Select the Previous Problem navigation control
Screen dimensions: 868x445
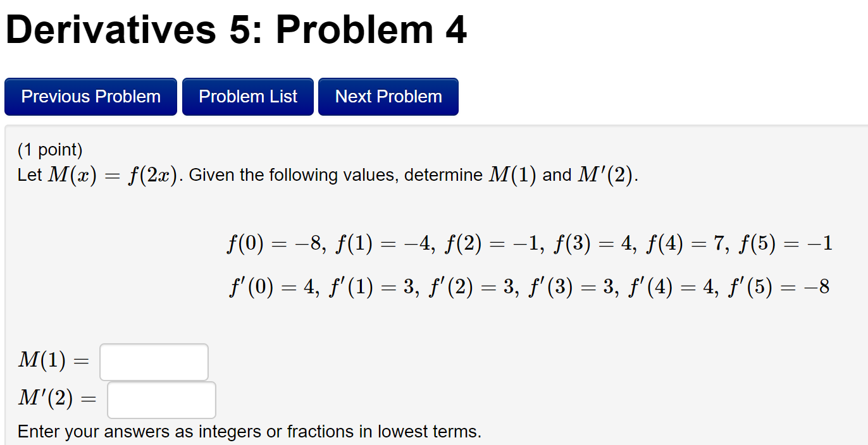tap(90, 96)
